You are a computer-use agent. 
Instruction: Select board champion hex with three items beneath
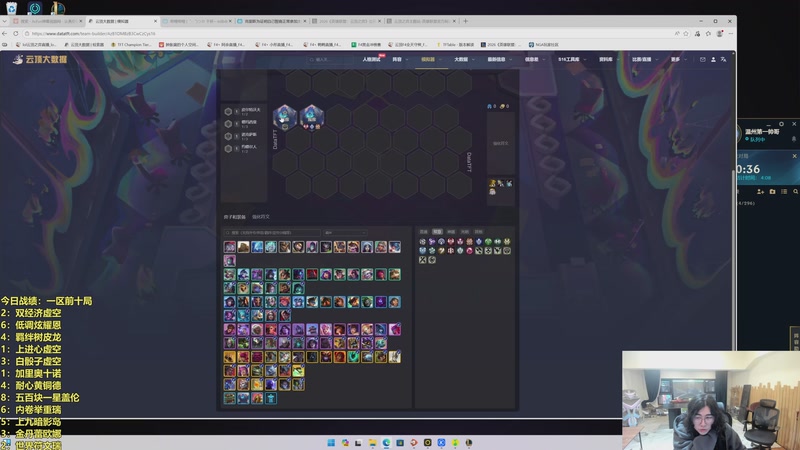click(x=312, y=117)
